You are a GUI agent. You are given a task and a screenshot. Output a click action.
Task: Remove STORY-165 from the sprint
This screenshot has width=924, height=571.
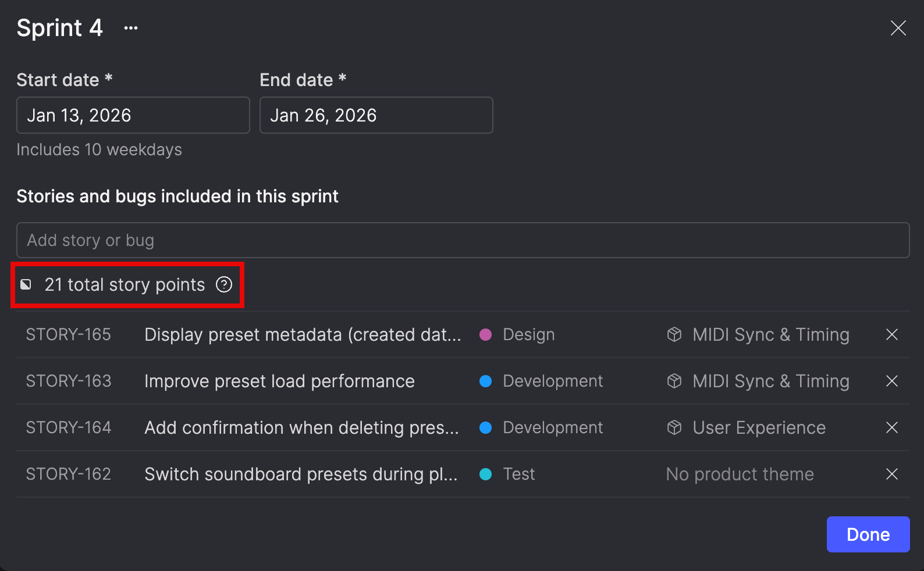pyautogui.click(x=891, y=334)
